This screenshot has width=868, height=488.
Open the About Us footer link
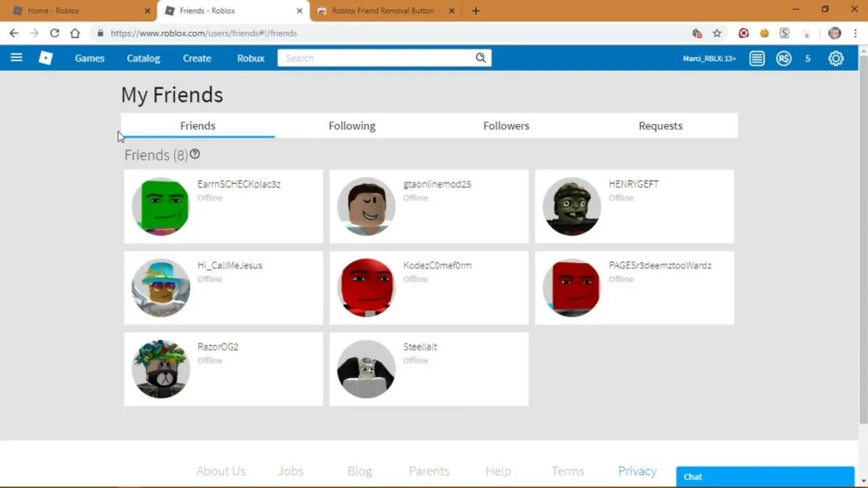221,471
